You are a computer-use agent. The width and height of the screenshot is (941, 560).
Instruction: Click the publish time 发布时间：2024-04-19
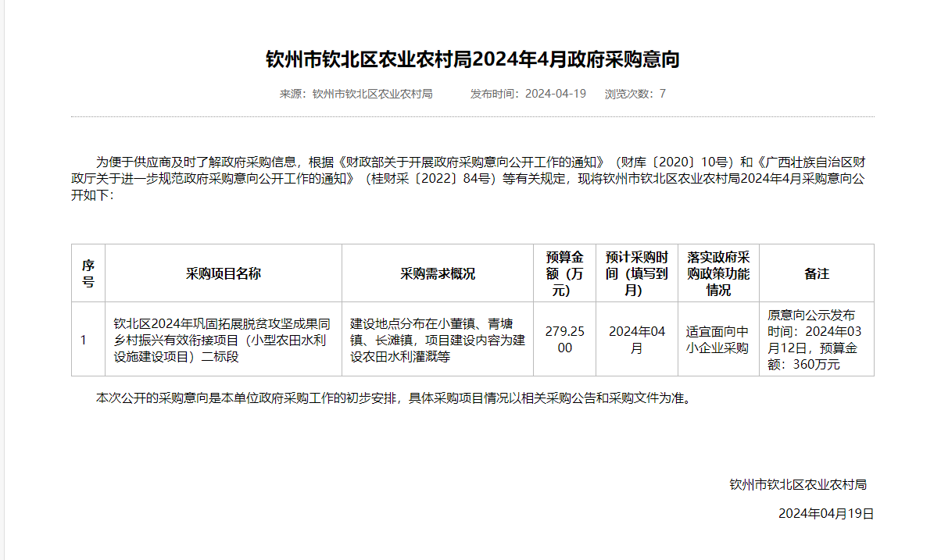coord(528,94)
